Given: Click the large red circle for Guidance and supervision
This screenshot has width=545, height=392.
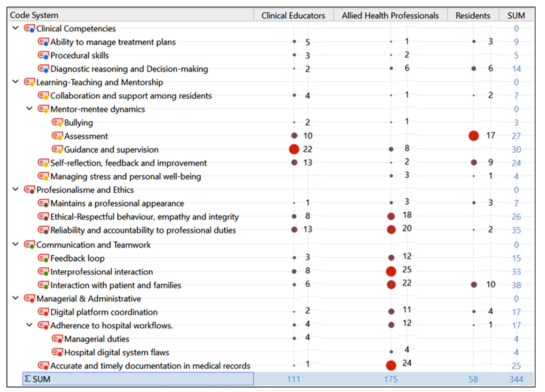Looking at the screenshot, I should 294,149.
